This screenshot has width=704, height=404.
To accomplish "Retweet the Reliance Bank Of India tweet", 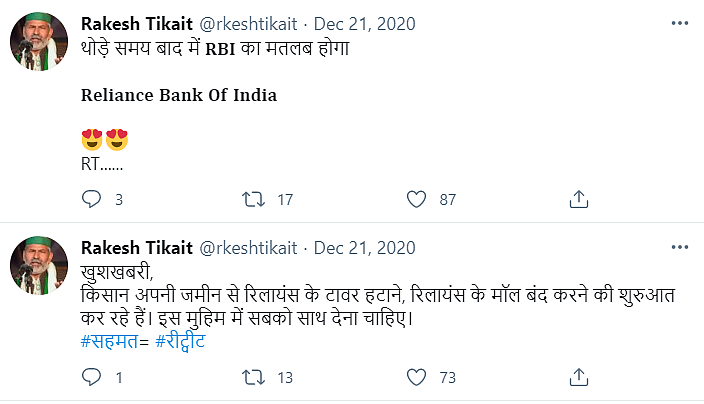I will 254,199.
